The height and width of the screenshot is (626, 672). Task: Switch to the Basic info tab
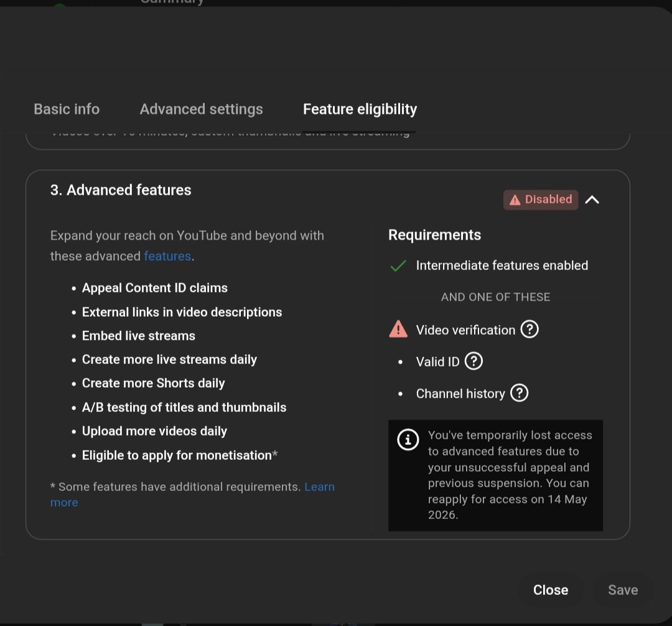click(67, 110)
